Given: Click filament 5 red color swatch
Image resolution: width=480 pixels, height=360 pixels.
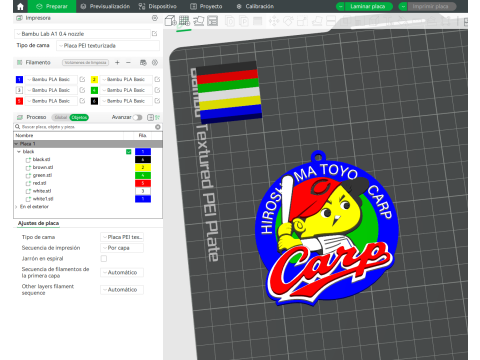Looking at the screenshot, I should click(19, 101).
